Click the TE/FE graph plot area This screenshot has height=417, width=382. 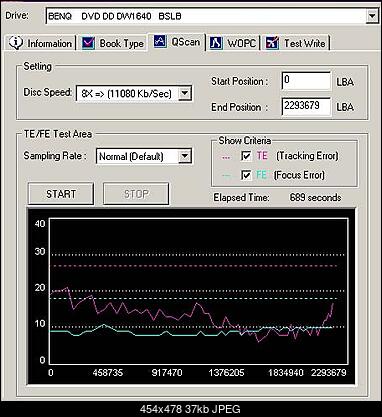pyautogui.click(x=199, y=291)
